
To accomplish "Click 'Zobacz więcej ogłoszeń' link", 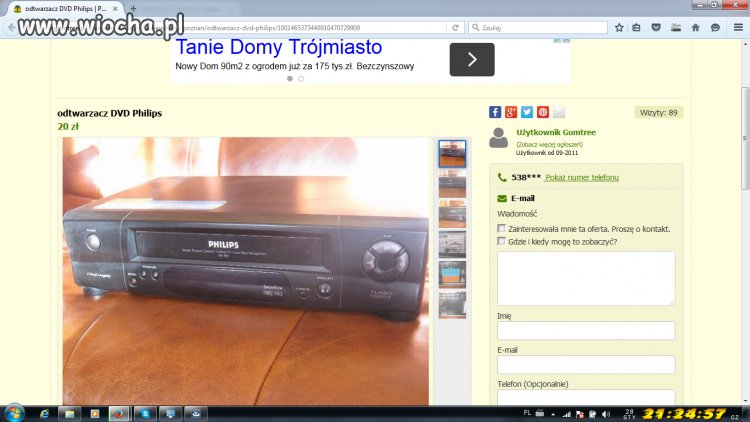I will click(549, 144).
